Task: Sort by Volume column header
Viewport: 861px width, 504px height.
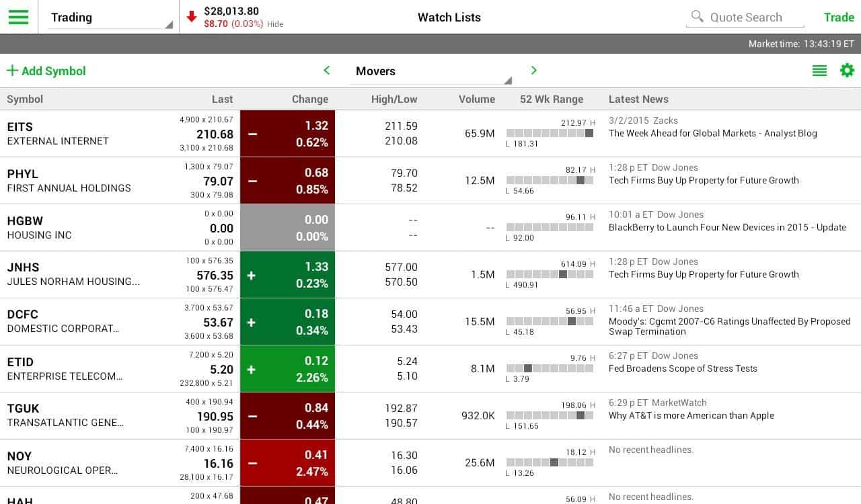Action: click(x=477, y=99)
